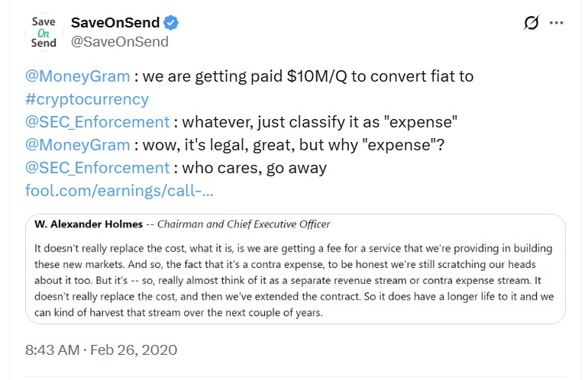This screenshot has height=380, width=588.
Task: Open the embedded earnings call quote image
Action: pos(295,268)
